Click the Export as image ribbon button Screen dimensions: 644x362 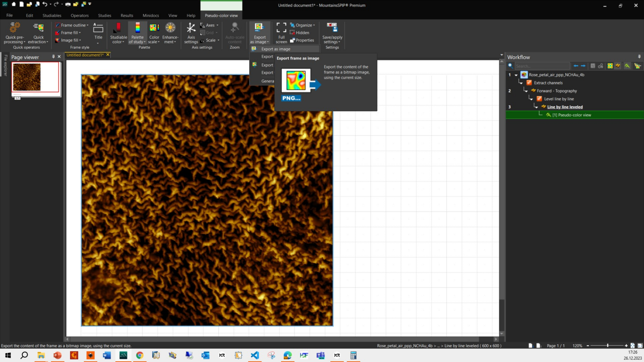click(260, 33)
